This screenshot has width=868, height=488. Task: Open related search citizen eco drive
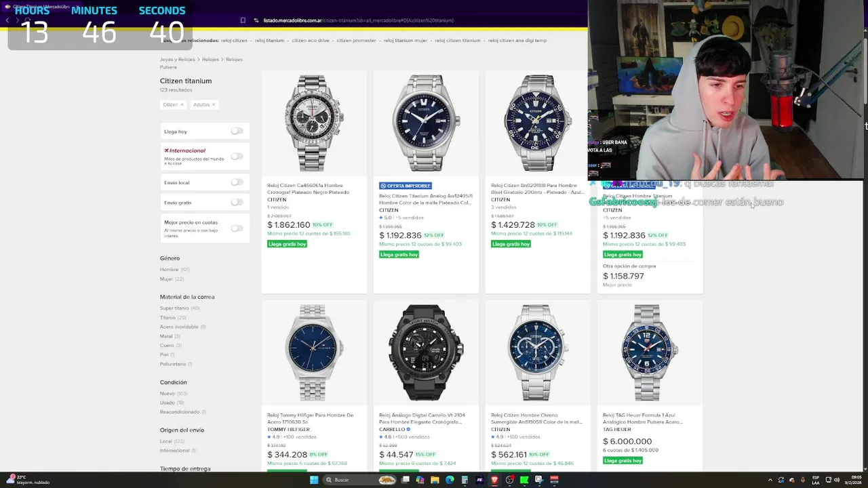click(x=311, y=40)
